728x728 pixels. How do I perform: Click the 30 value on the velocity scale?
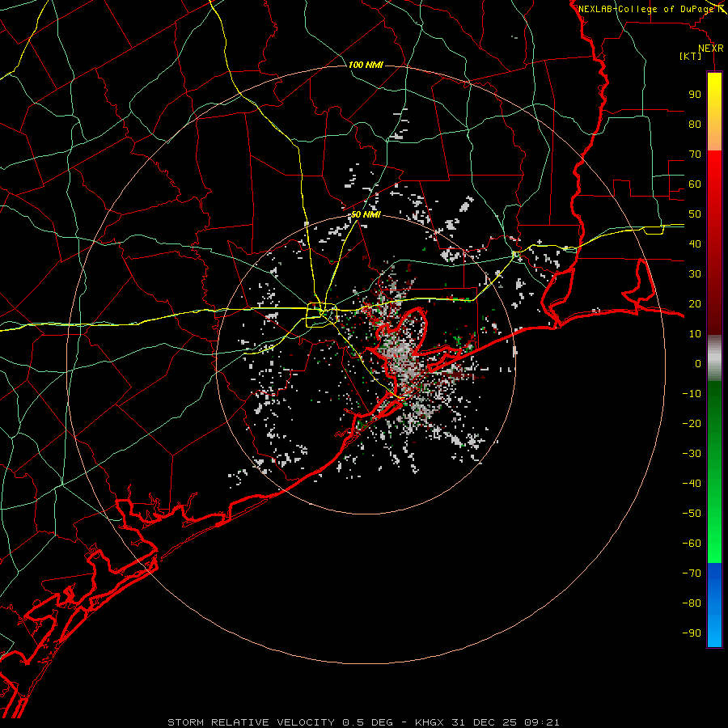tap(695, 274)
